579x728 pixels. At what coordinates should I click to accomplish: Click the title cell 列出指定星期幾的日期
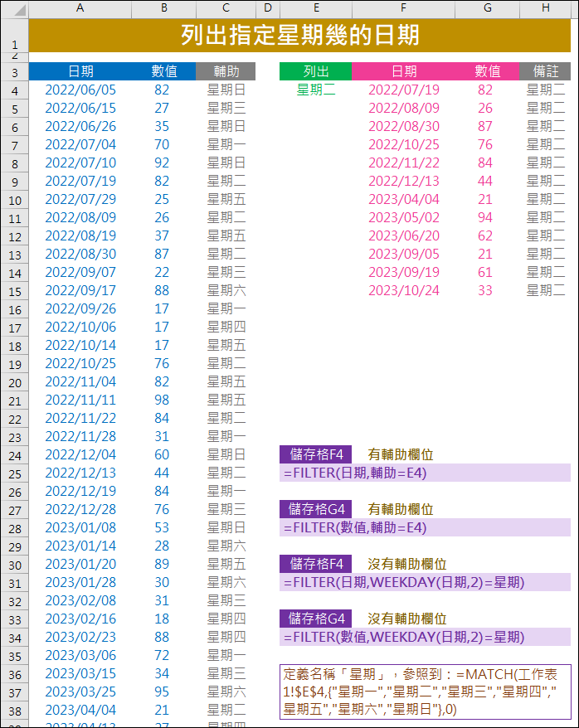click(299, 36)
